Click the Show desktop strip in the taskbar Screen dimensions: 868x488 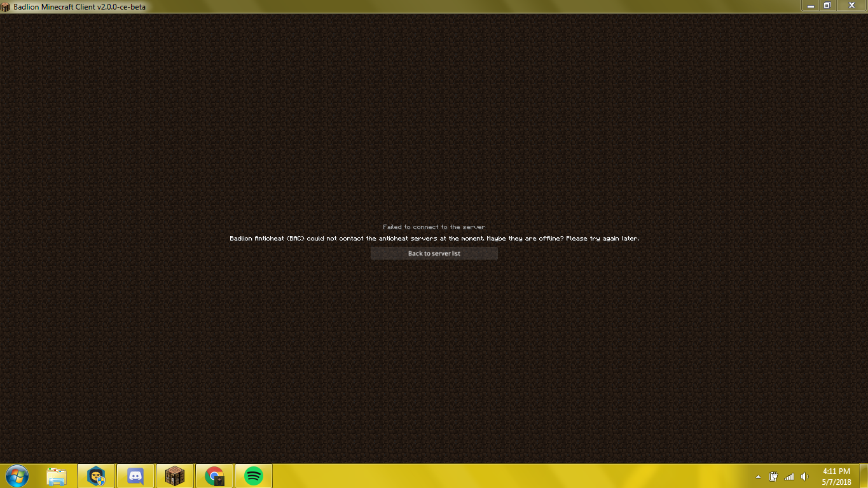click(x=864, y=476)
